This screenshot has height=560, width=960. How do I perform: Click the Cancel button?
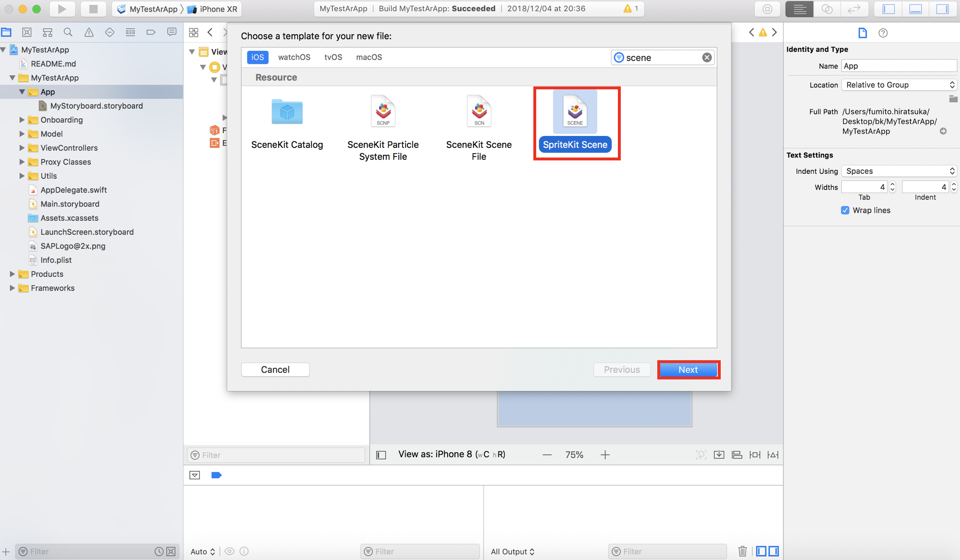coord(275,369)
